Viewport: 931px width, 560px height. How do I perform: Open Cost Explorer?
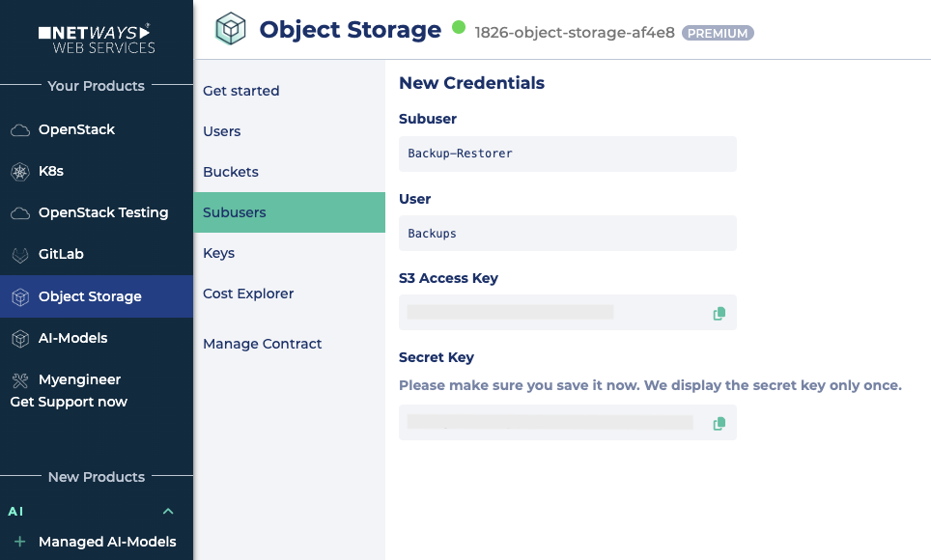(247, 294)
